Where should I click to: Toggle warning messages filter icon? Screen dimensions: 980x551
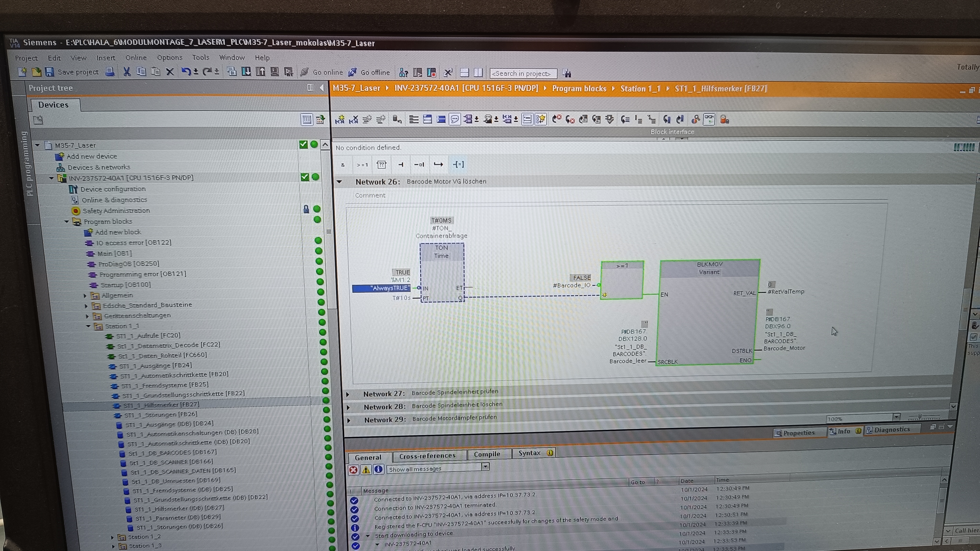click(x=366, y=470)
